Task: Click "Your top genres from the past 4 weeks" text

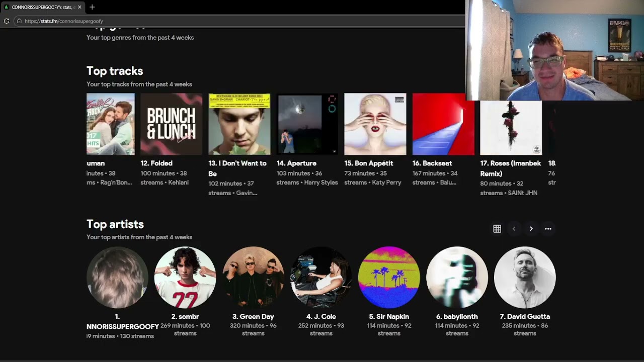Action: click(x=140, y=38)
